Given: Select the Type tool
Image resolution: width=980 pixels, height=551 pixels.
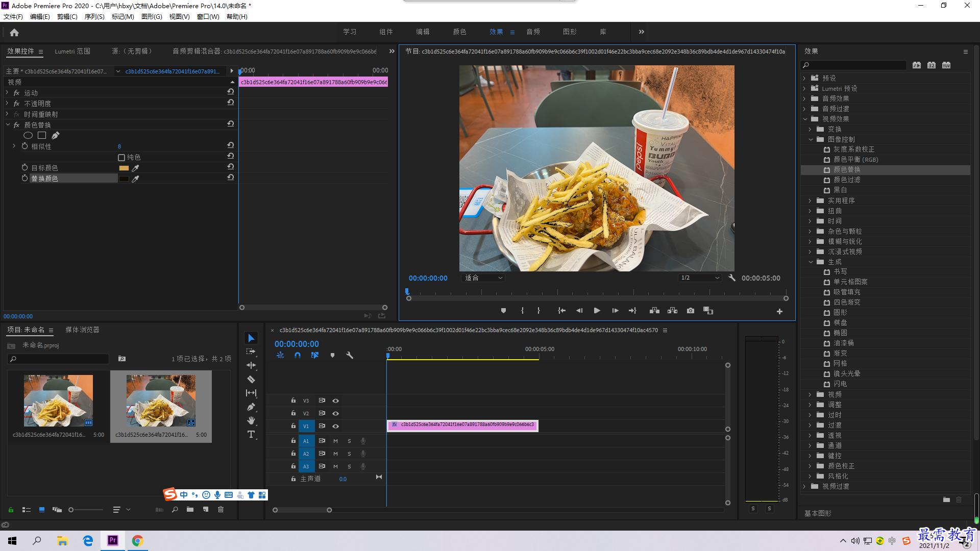Looking at the screenshot, I should [251, 435].
